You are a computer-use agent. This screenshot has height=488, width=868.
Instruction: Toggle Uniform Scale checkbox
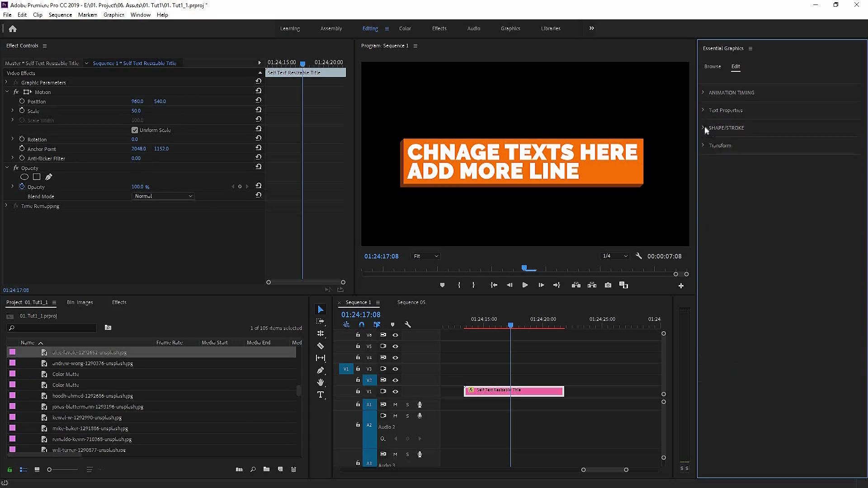coord(135,130)
